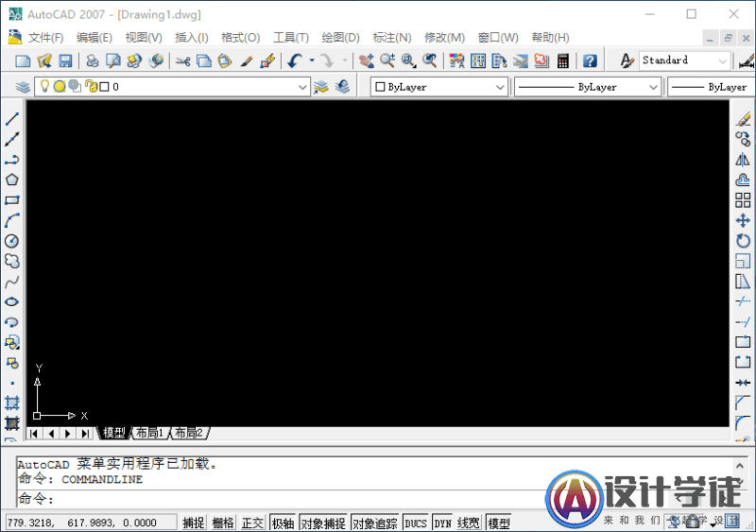The height and width of the screenshot is (532, 756).
Task: Jump to last layout tab arrow
Action: [x=85, y=433]
